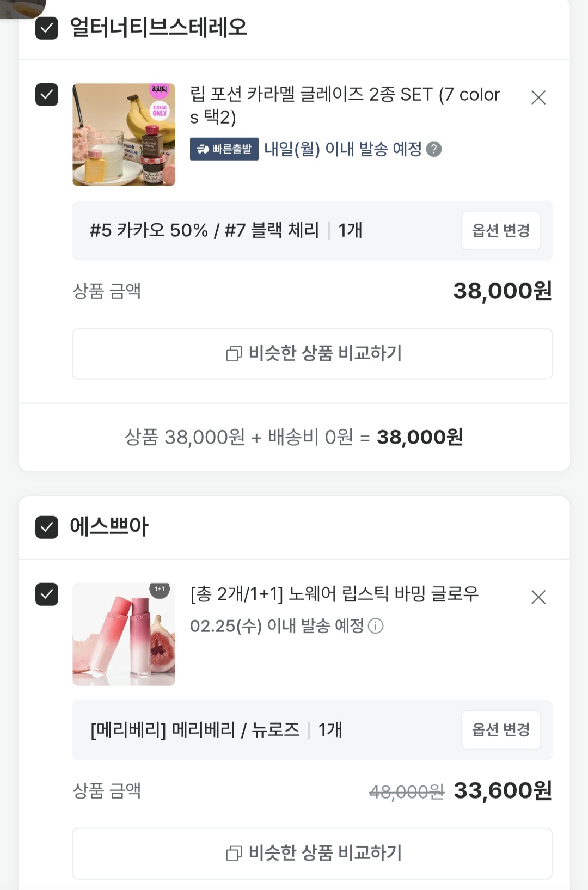Remove the lip potion caramel glaze item
The image size is (588, 890).
538,97
